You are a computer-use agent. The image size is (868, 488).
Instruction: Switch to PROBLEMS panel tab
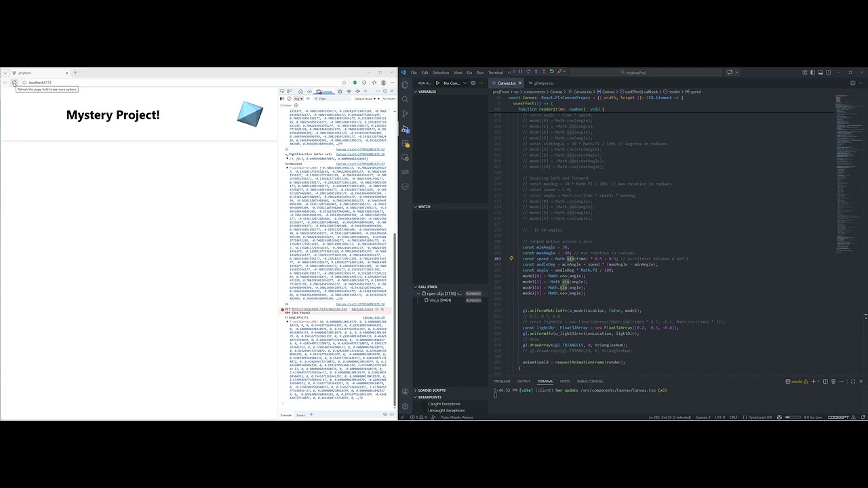tap(502, 381)
